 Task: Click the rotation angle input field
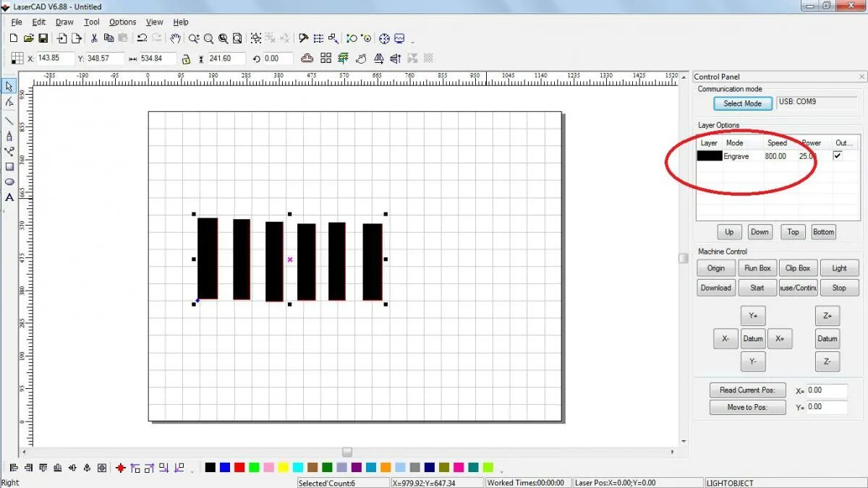(x=278, y=59)
